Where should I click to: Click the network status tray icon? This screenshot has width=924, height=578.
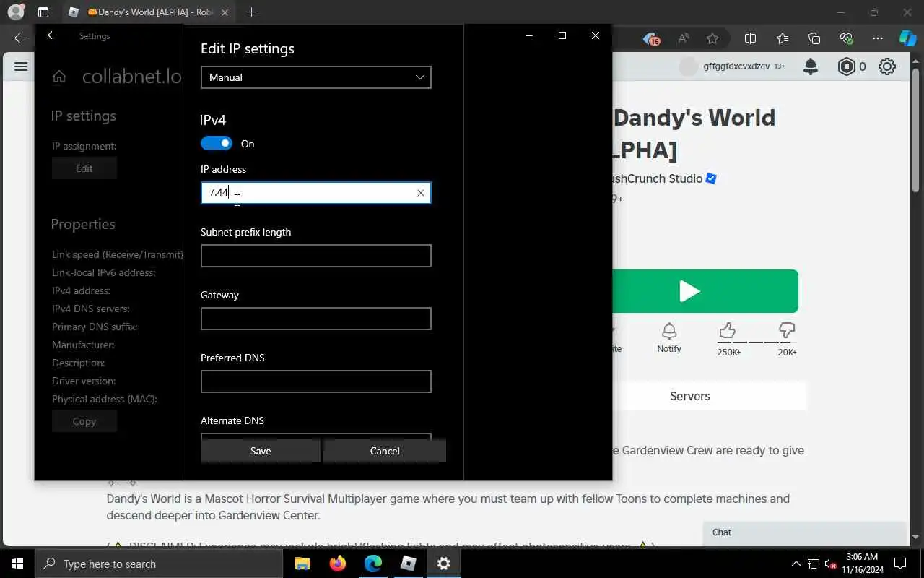point(814,564)
